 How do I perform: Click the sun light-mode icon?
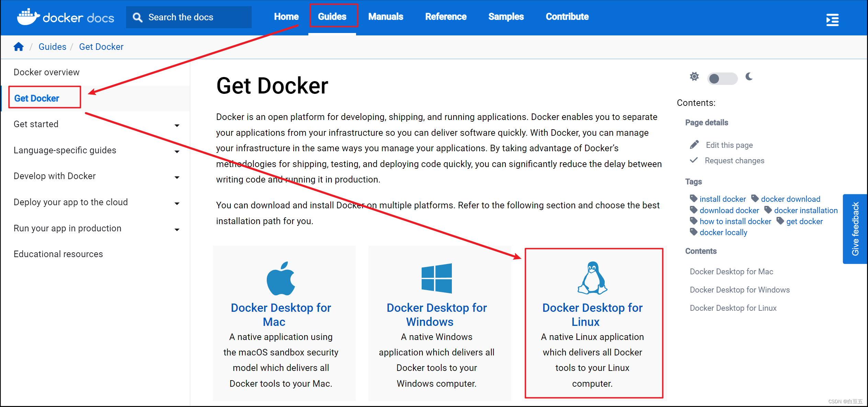click(x=694, y=77)
